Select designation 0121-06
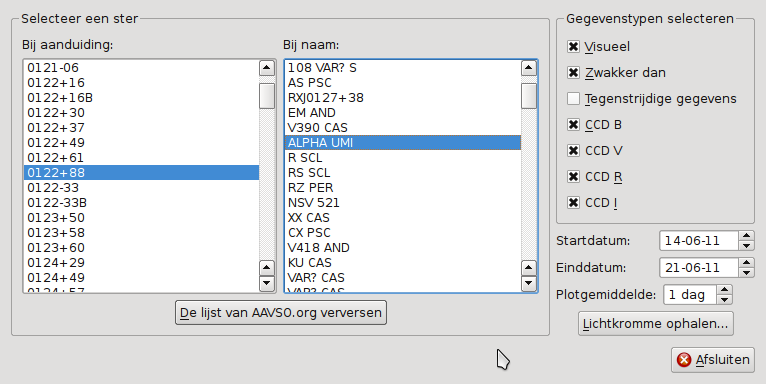Screen dimensions: 766x384 [x=141, y=67]
